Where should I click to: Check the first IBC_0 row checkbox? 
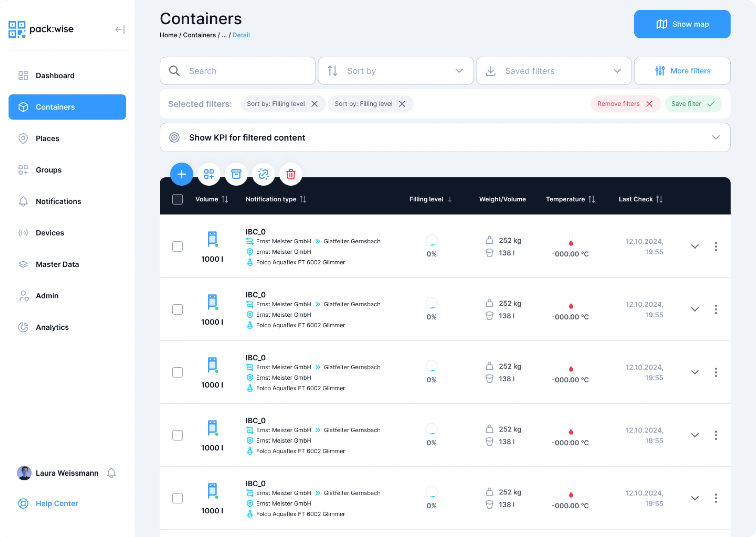(x=178, y=246)
